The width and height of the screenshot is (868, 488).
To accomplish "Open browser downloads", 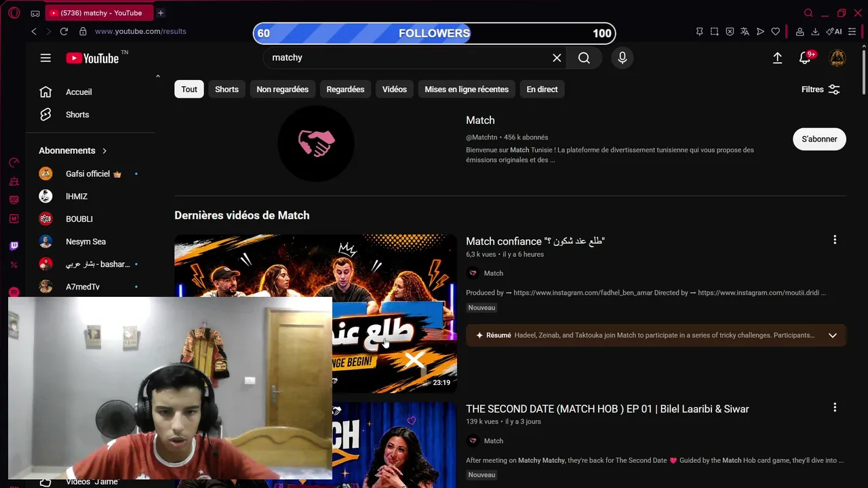I will click(x=815, y=31).
